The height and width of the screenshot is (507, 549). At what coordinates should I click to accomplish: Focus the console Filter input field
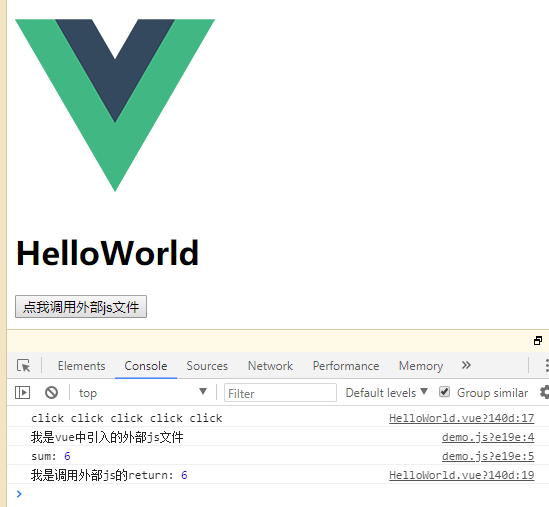(280, 393)
